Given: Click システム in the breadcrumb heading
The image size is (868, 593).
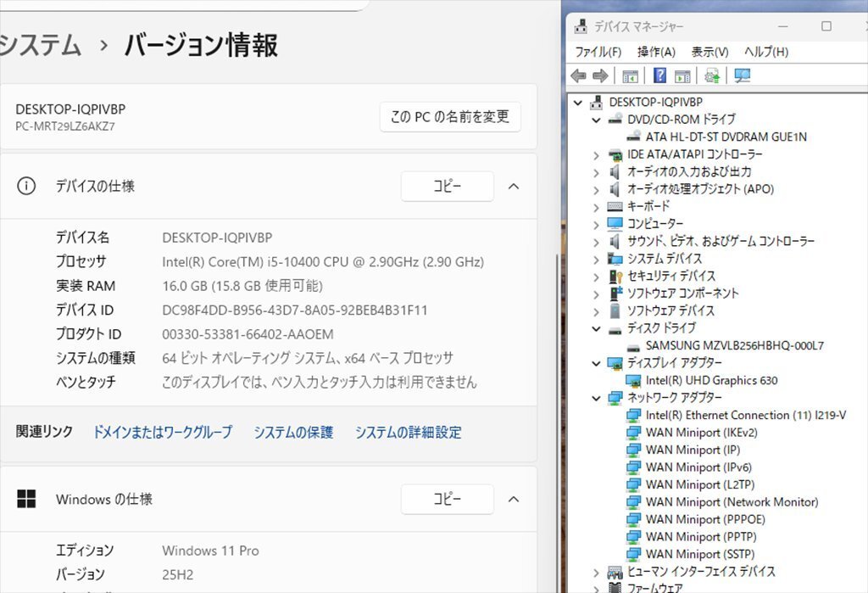Looking at the screenshot, I should coord(39,45).
